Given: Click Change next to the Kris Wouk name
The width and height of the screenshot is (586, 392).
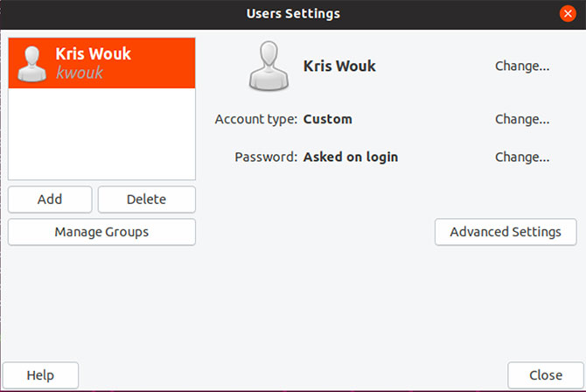Looking at the screenshot, I should tap(521, 66).
